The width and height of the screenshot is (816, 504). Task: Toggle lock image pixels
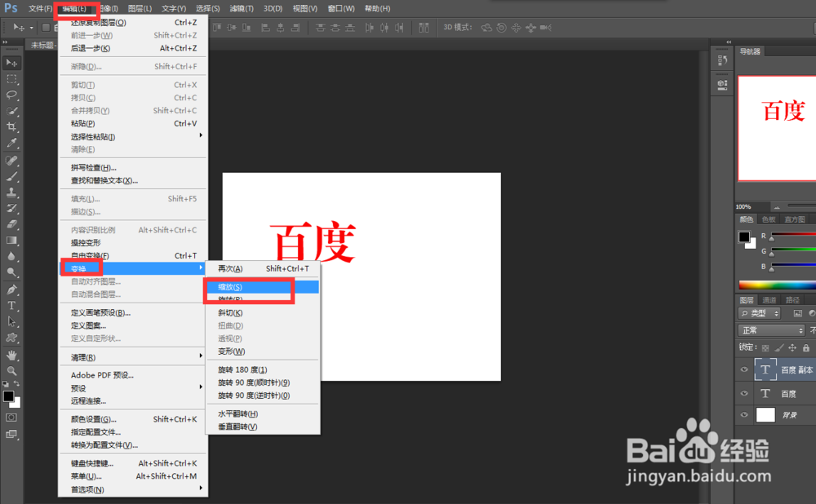click(x=779, y=347)
